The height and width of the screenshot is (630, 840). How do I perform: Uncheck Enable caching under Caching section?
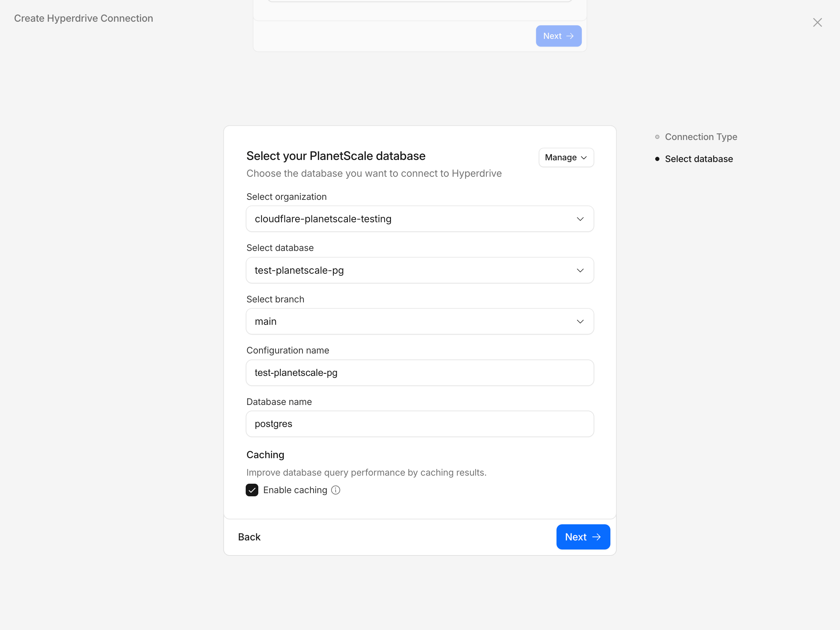(252, 490)
